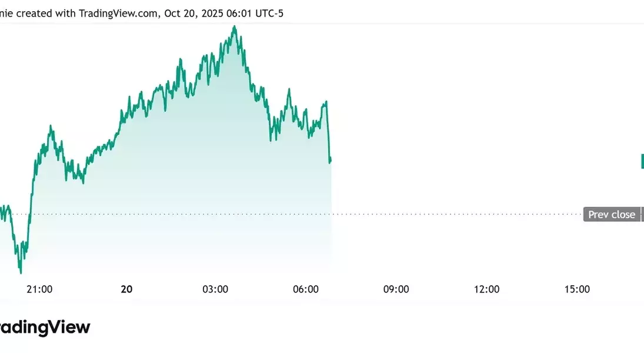Select the bold 20 date label
This screenshot has width=644, height=353.
126,289
